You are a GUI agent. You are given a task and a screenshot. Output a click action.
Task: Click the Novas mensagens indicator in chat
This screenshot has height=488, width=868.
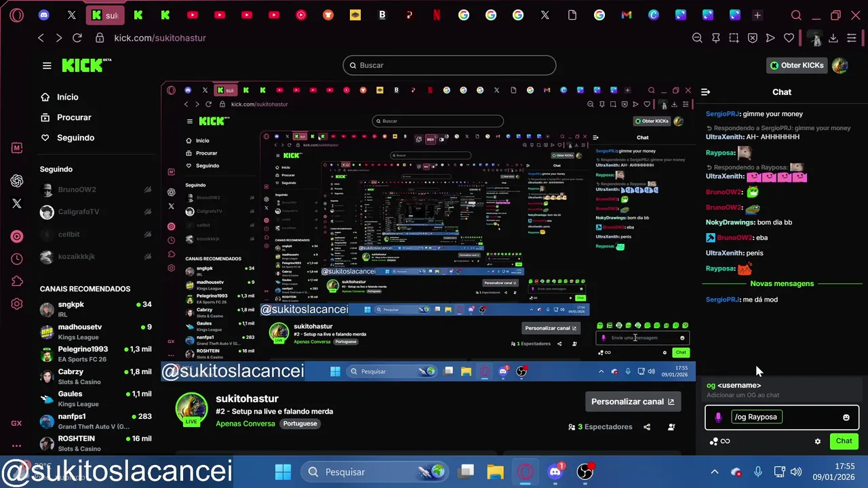point(782,283)
